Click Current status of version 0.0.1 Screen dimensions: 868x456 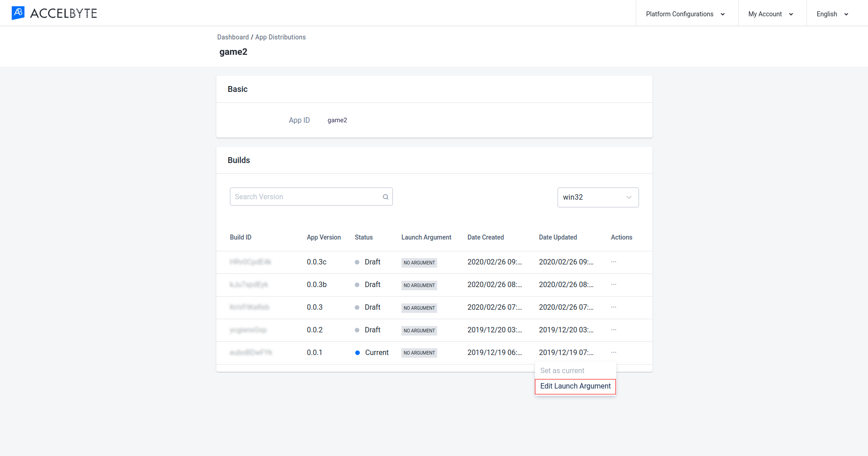tap(372, 352)
